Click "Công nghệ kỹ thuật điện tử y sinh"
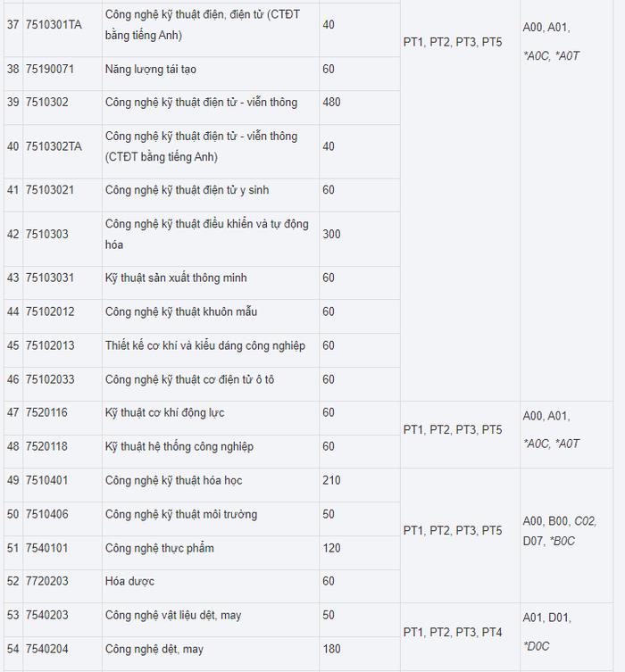625x672 pixels. tap(187, 189)
